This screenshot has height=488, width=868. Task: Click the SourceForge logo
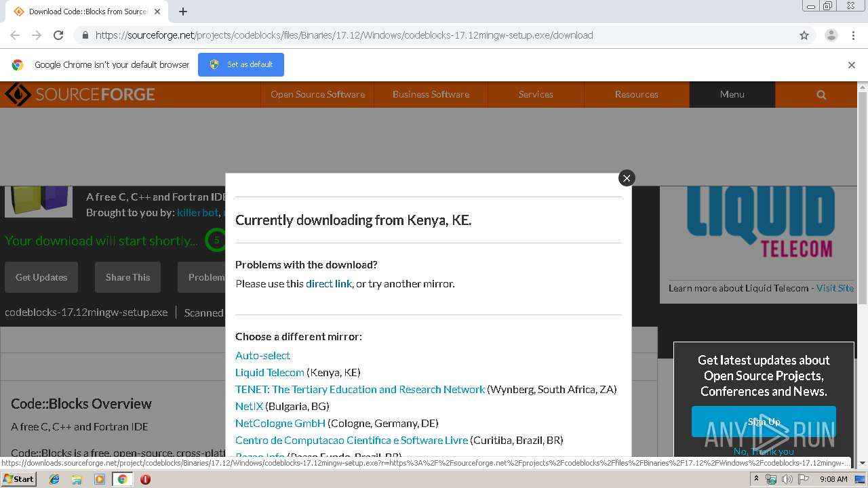click(80, 94)
